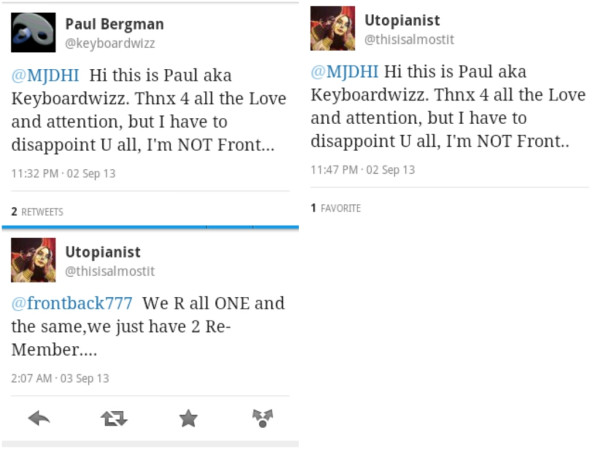Open Utopianist avatar in the right tweet
The width and height of the screenshot is (600, 449).
pyautogui.click(x=332, y=28)
